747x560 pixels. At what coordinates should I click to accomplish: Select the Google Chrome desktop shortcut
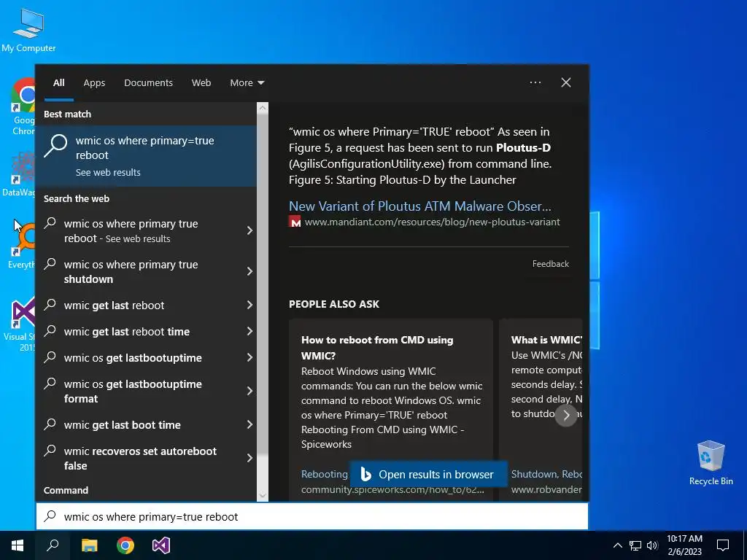click(23, 106)
